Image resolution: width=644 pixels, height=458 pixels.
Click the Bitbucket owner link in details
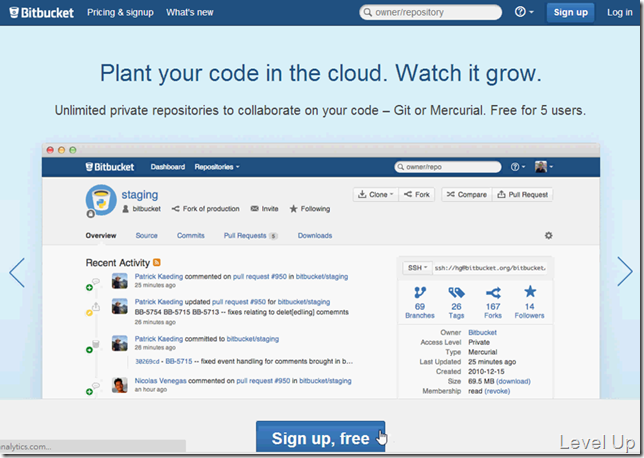click(482, 332)
